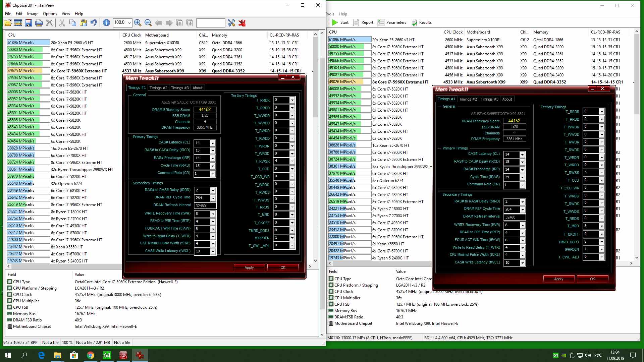Click Apply in the left MemTweakIt window

[249, 267]
